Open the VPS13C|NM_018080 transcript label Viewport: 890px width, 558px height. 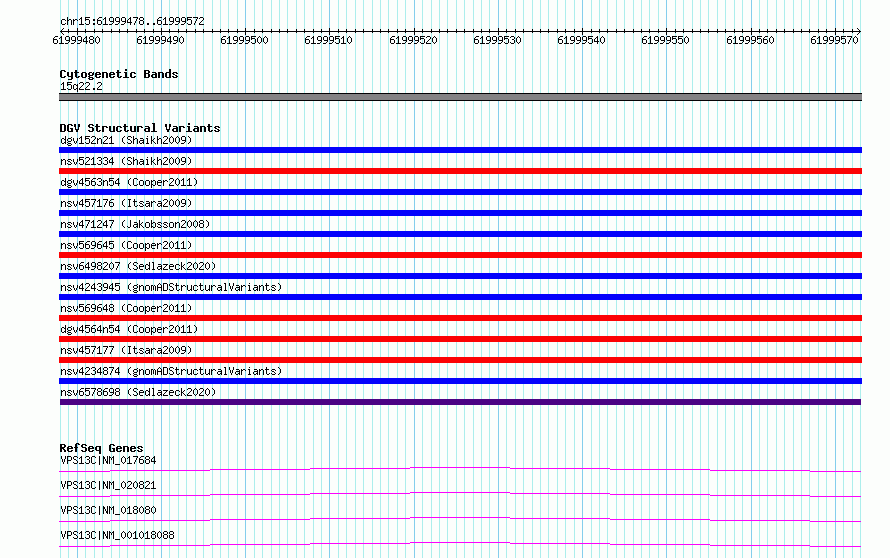click(x=108, y=510)
